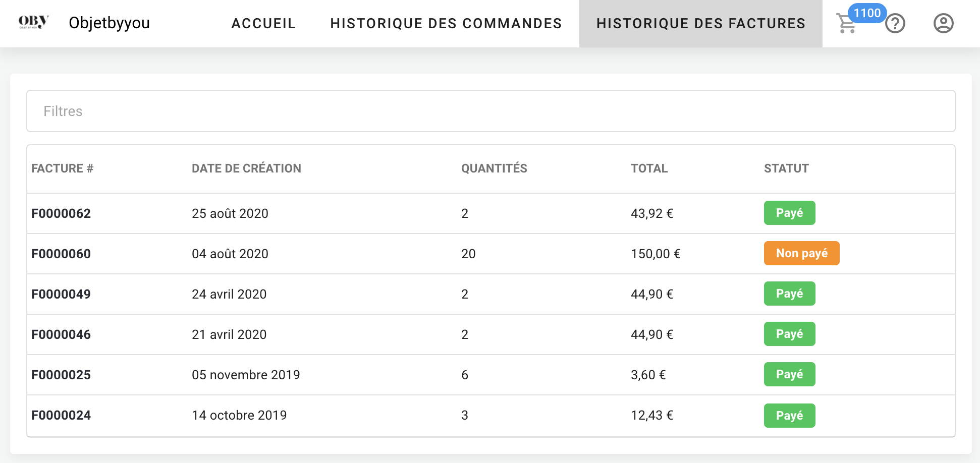Click the Objetbyyou brand name
The height and width of the screenshot is (463, 980).
click(x=109, y=23)
